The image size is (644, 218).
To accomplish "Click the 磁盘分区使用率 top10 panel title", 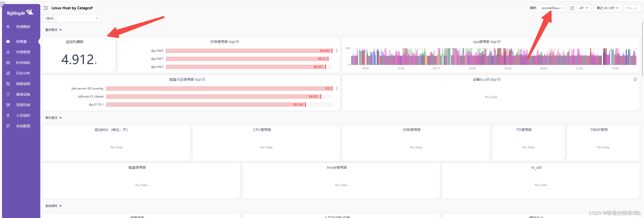I will pos(187,79).
